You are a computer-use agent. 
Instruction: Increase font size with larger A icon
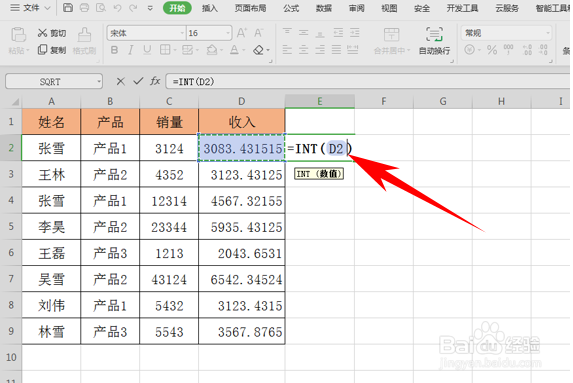click(242, 33)
